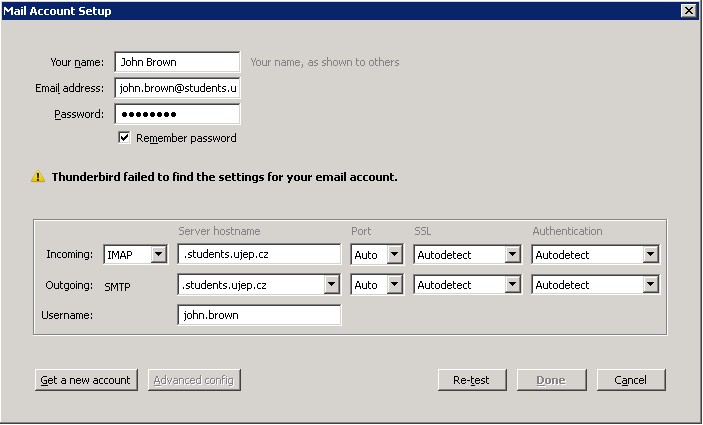Click the Your name text field
Viewport: 703px width, 425px height.
coord(177,62)
